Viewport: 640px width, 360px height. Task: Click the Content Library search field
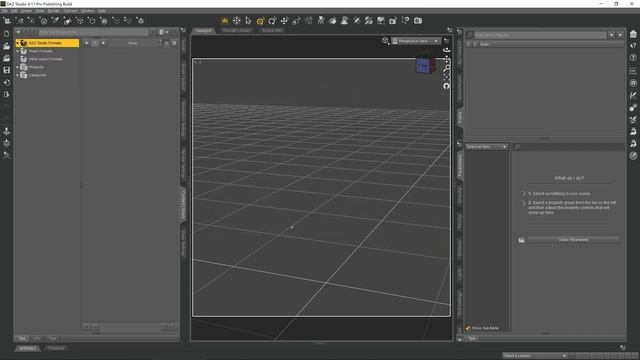pos(93,32)
